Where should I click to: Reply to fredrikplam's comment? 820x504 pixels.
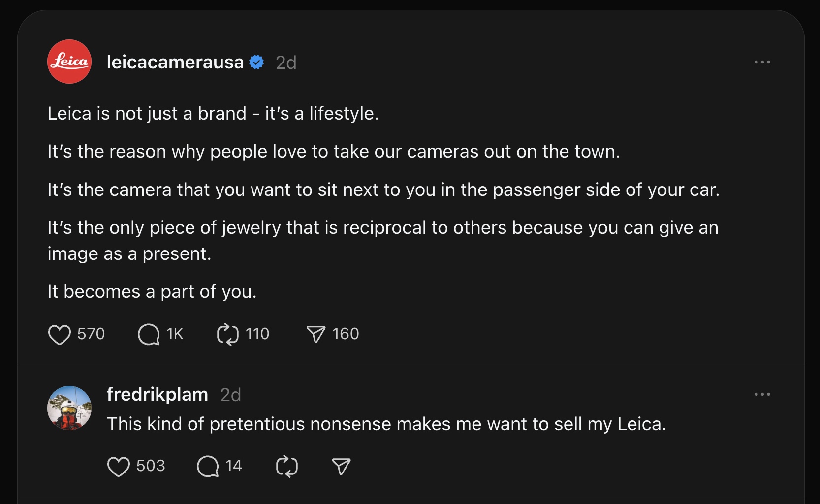point(208,467)
